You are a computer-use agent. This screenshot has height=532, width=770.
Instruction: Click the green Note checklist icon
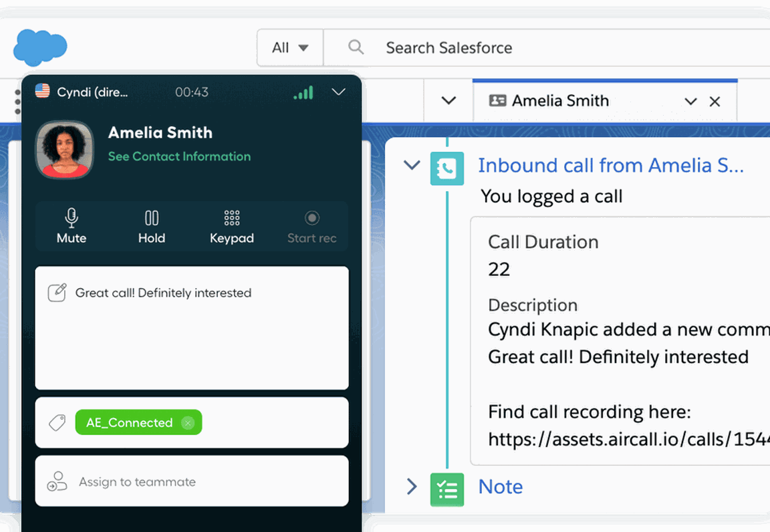pyautogui.click(x=447, y=489)
